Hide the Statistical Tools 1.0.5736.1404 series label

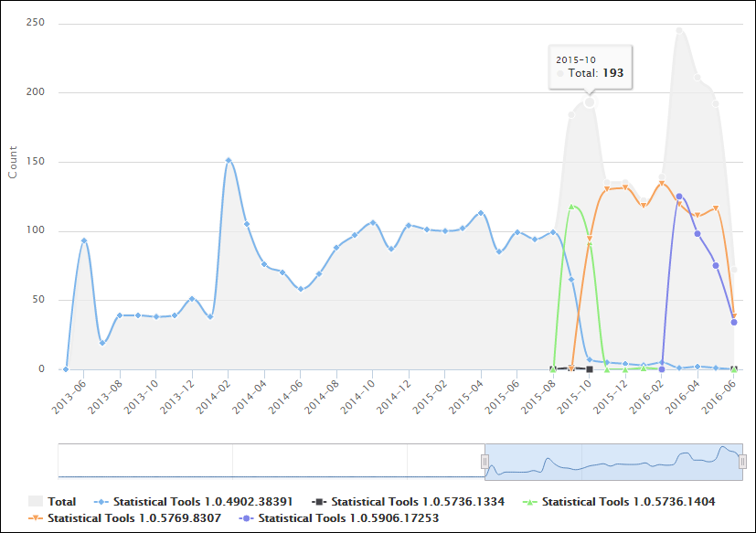[628, 502]
